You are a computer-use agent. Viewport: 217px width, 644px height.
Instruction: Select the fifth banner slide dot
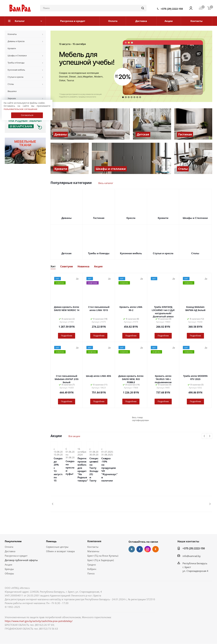click(134, 97)
